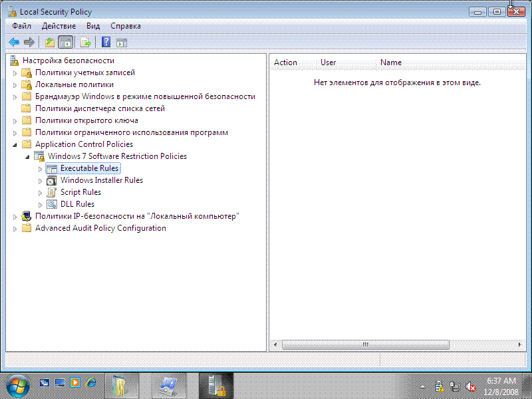Open the Windows Explorer taskbar button
Screen dimensions: 532x399
[122, 386]
